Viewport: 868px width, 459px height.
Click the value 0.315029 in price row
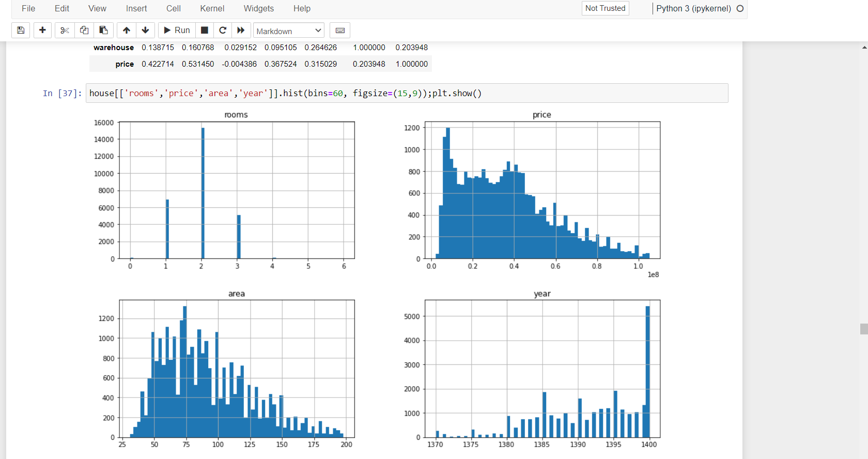coord(320,64)
